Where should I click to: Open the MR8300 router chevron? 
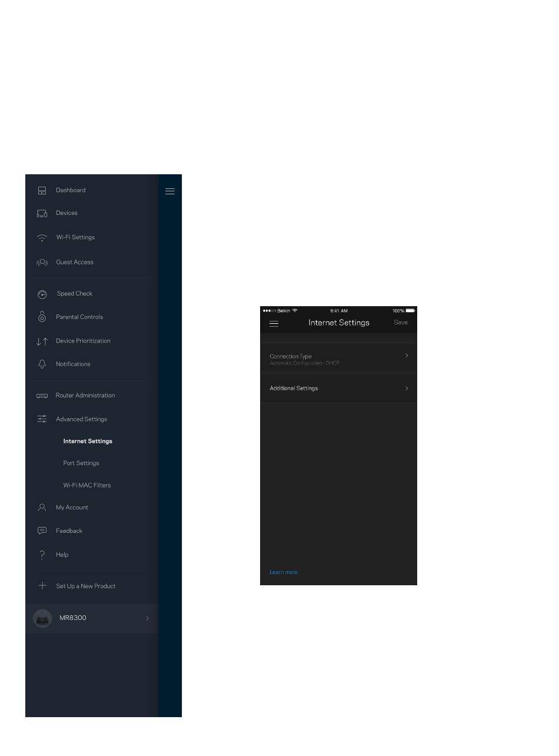[147, 618]
